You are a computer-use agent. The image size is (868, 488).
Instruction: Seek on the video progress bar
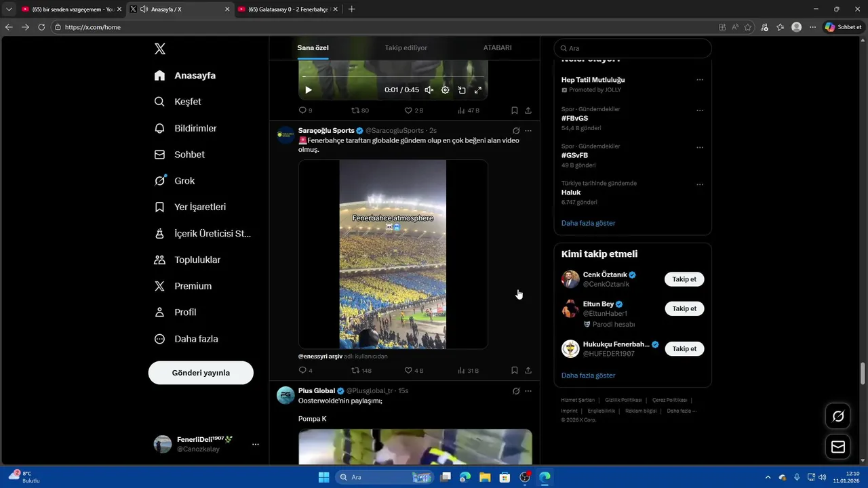pos(393,77)
